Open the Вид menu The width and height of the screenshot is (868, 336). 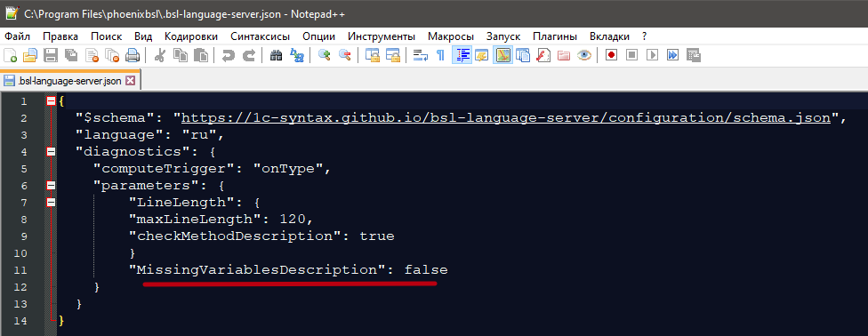coord(143,36)
